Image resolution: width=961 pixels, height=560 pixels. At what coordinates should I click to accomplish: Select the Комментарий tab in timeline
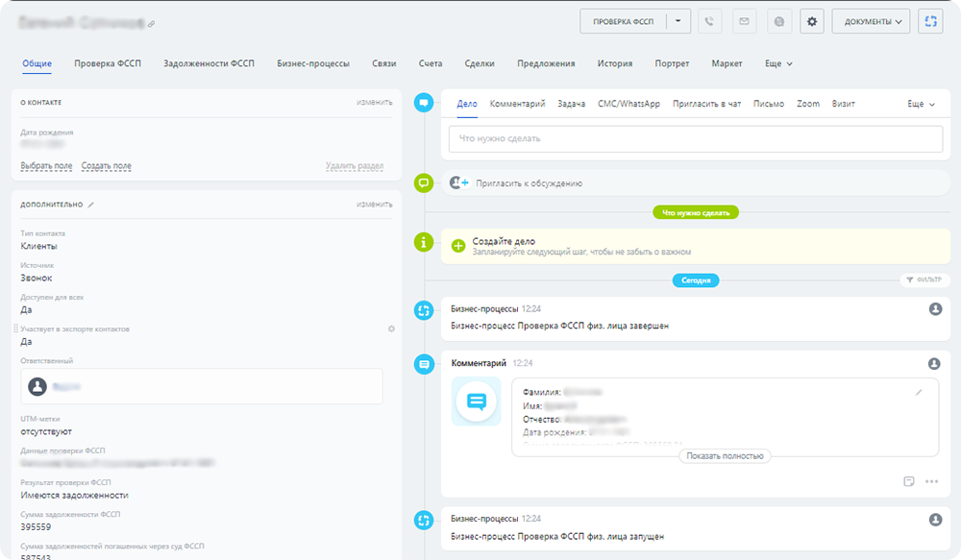click(517, 104)
